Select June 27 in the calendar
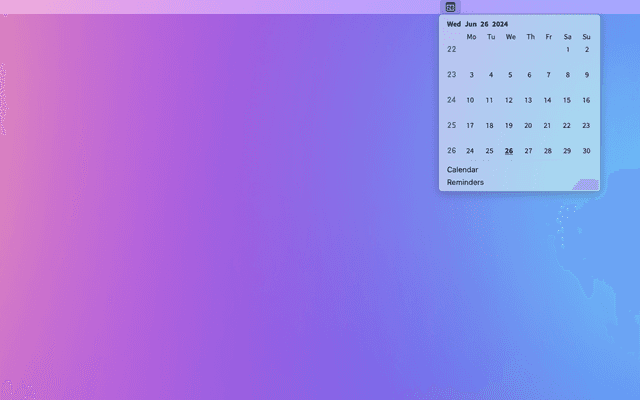The height and width of the screenshot is (400, 640). click(x=529, y=151)
